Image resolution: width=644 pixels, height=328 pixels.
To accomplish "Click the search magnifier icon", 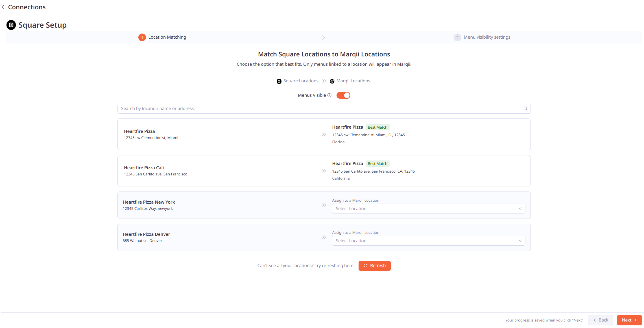I will (525, 109).
